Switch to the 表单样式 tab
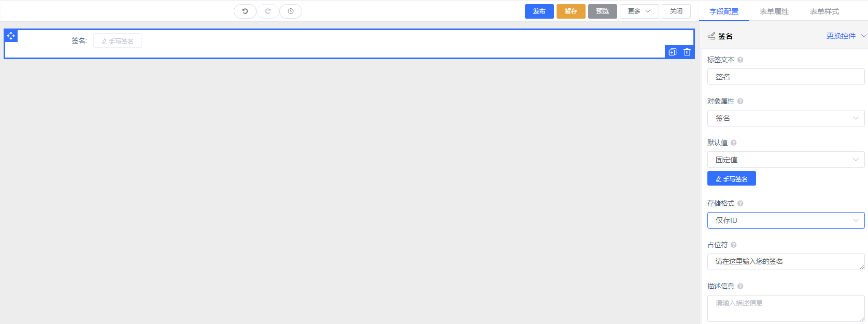868x324 pixels. (824, 11)
